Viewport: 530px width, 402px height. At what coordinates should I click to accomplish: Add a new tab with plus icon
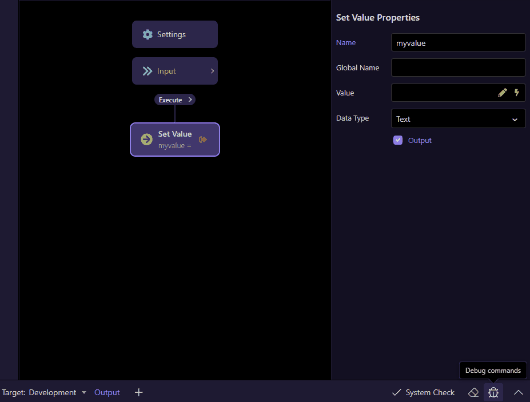[139, 393]
